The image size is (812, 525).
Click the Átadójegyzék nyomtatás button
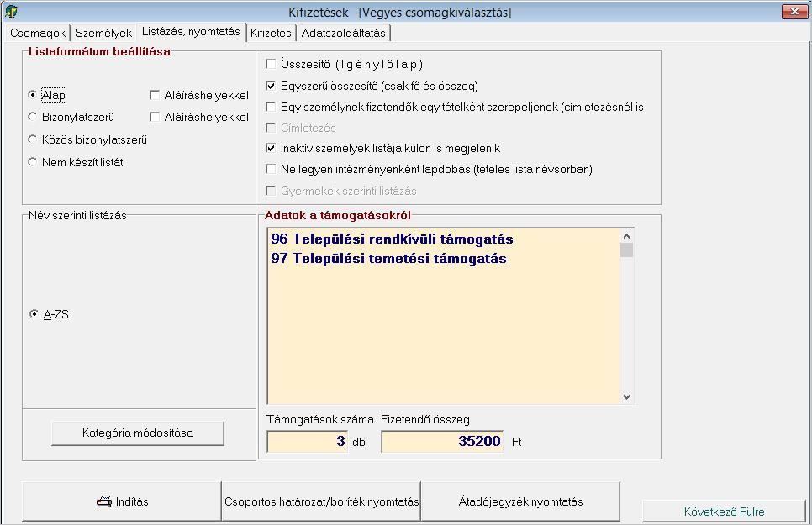pyautogui.click(x=520, y=501)
